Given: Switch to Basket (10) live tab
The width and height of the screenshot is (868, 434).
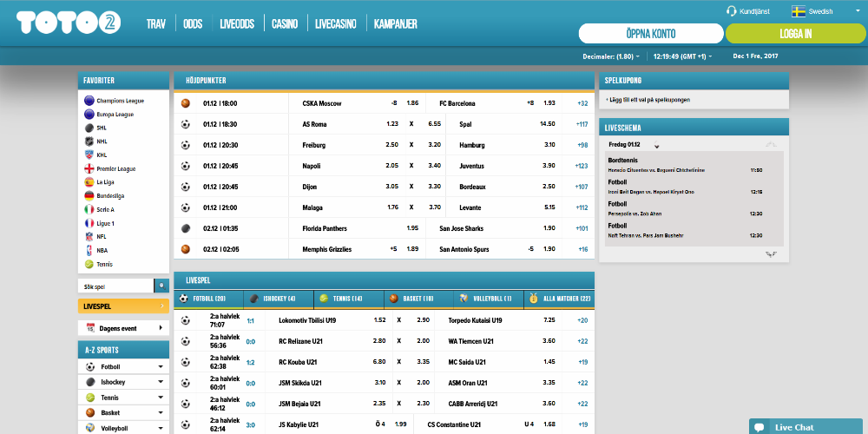Looking at the screenshot, I should click(419, 299).
